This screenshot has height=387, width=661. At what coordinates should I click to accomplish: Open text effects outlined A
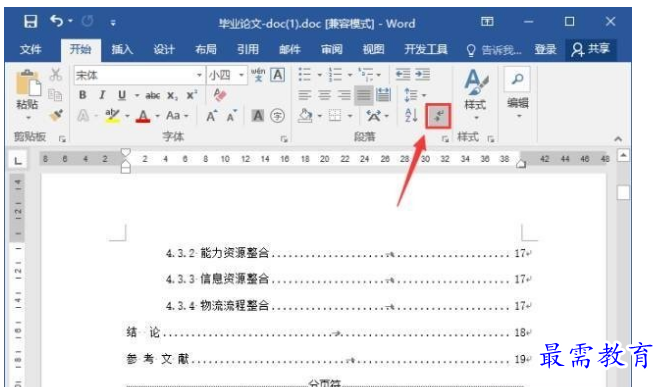pos(83,116)
